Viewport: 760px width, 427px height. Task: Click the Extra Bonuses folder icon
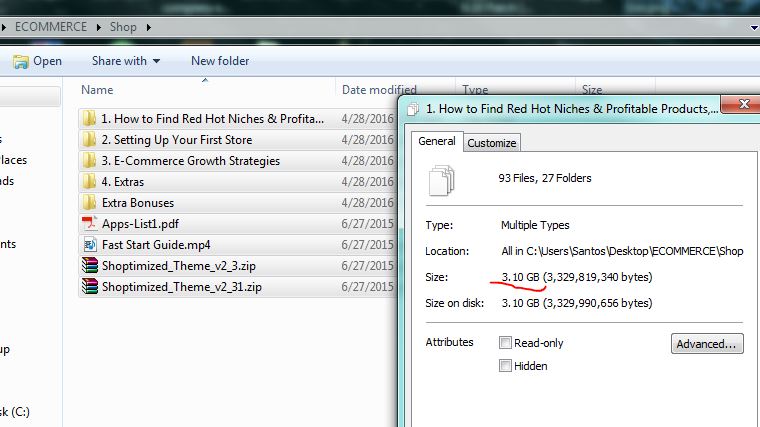click(x=90, y=203)
